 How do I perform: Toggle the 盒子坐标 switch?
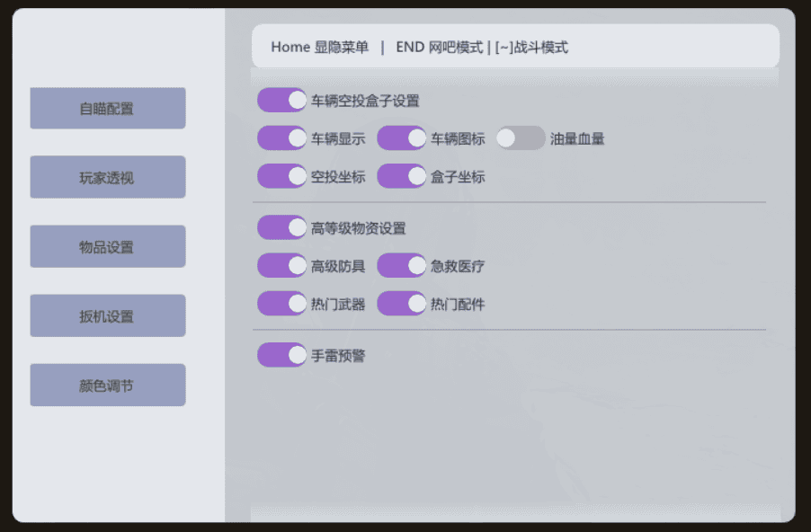pos(402,177)
